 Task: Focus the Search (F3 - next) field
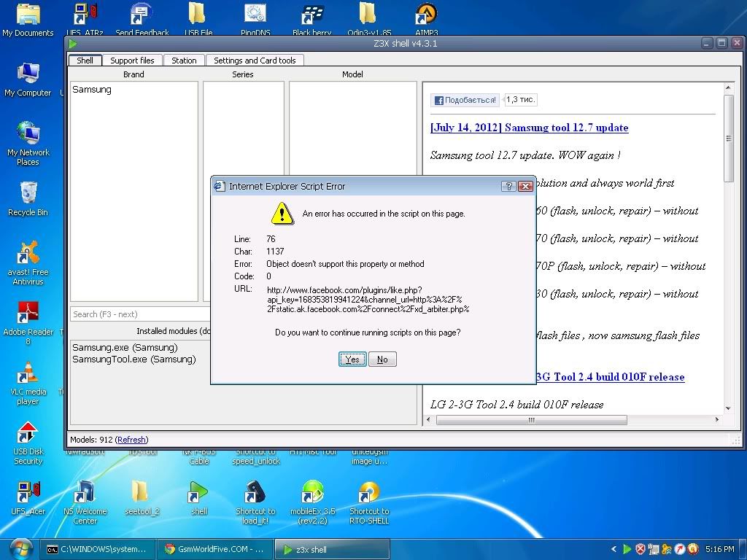[x=141, y=314]
